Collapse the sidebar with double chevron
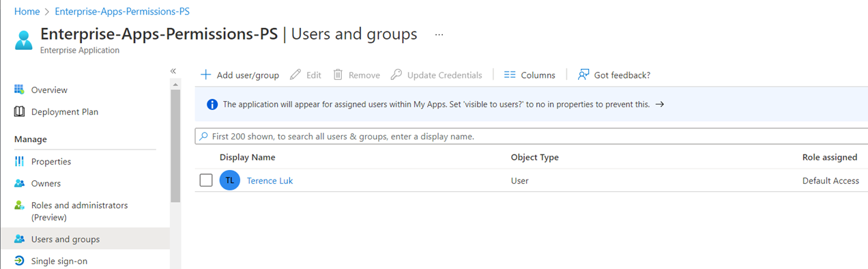Screen dimensions: 868x269 (x=173, y=71)
